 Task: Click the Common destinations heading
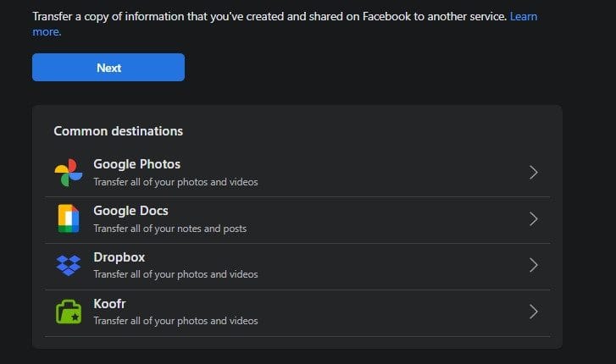pos(118,131)
